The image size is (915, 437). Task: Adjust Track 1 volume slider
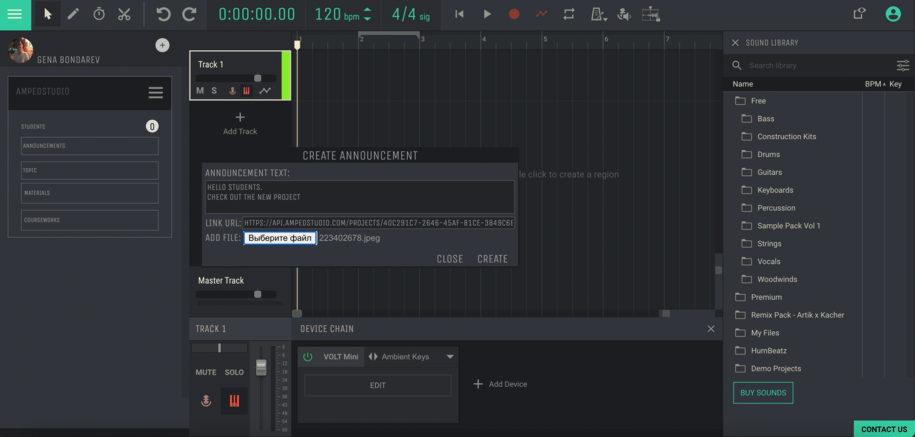(257, 78)
